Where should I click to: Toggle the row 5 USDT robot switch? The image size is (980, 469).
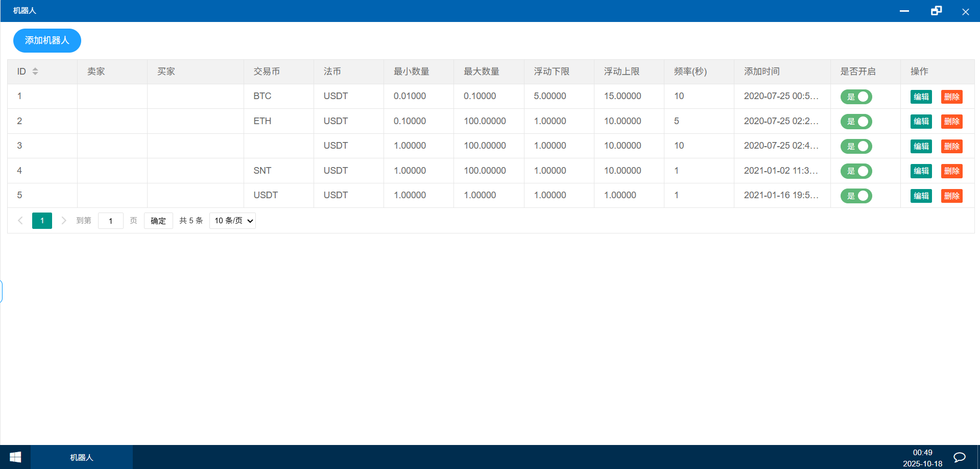[x=856, y=196]
